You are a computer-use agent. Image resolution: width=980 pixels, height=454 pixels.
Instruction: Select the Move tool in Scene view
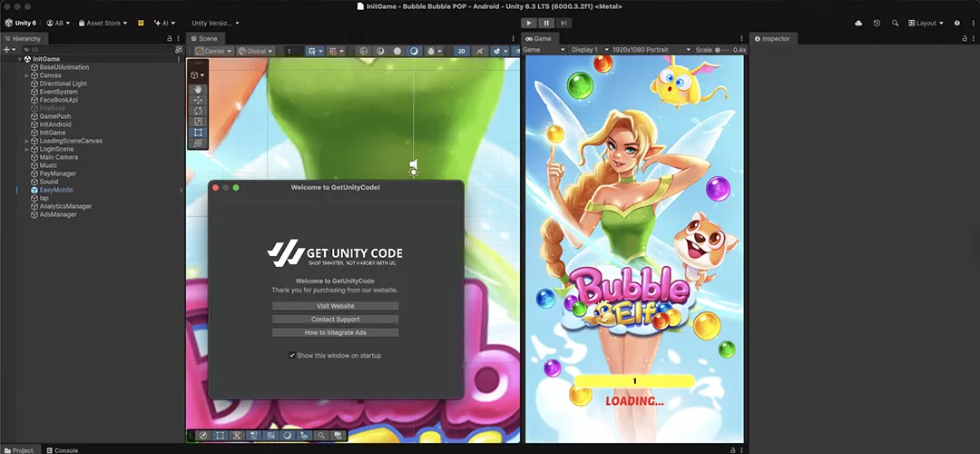pyautogui.click(x=199, y=100)
